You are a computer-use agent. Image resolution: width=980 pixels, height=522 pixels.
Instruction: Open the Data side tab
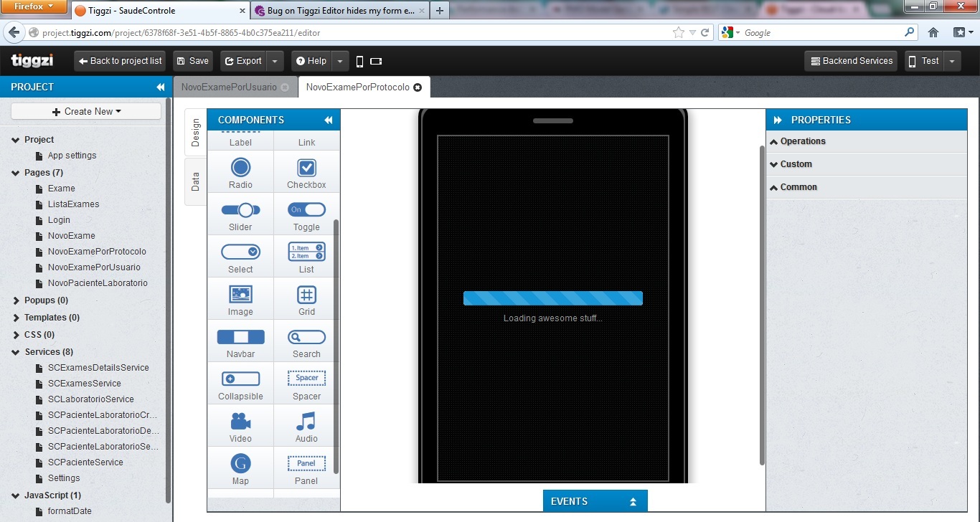click(196, 181)
